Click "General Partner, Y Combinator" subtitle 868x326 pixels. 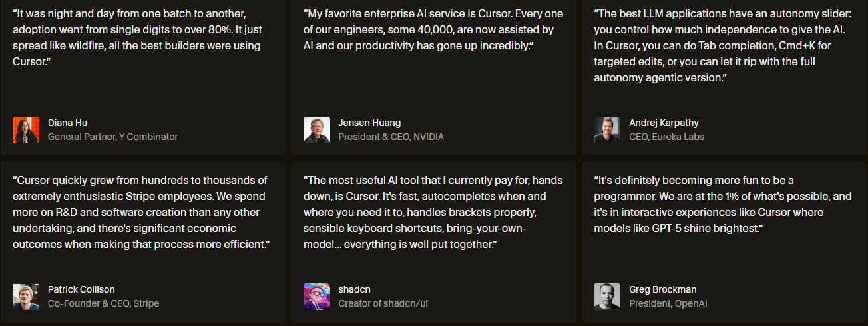pyautogui.click(x=112, y=137)
